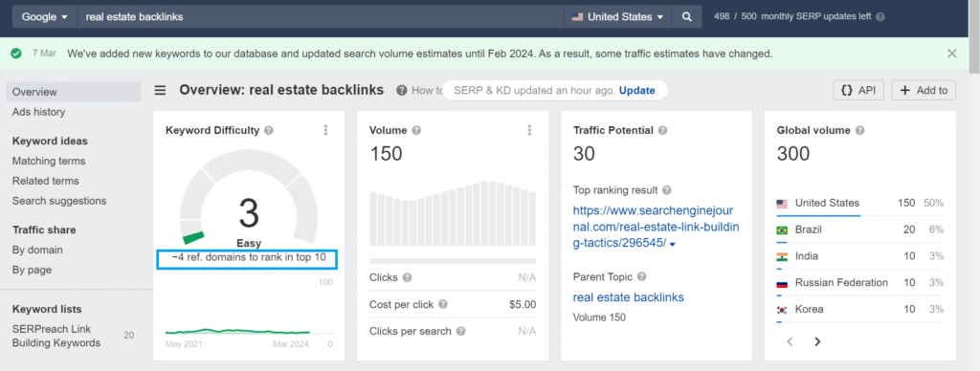Viewport: 980px width, 371px height.
Task: Click the Brazil flag icon
Action: click(782, 229)
